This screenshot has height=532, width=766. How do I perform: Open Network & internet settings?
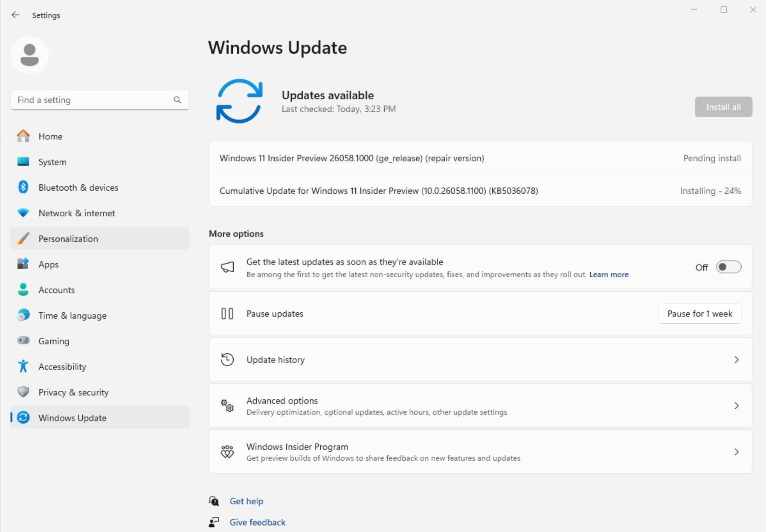[x=100, y=213]
